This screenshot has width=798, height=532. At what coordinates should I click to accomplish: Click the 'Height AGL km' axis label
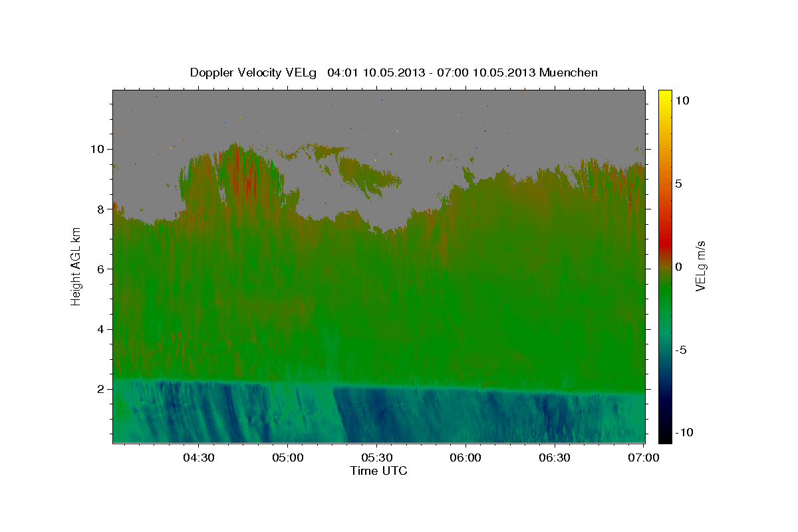point(76,266)
